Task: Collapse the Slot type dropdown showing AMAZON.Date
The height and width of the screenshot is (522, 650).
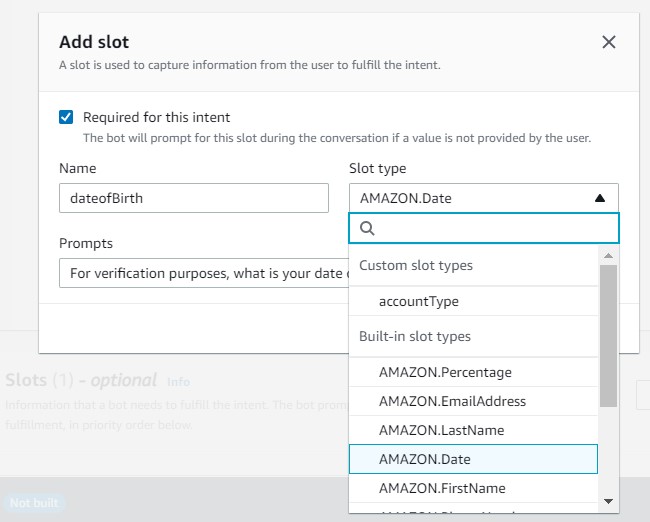Action: pyautogui.click(x=484, y=198)
